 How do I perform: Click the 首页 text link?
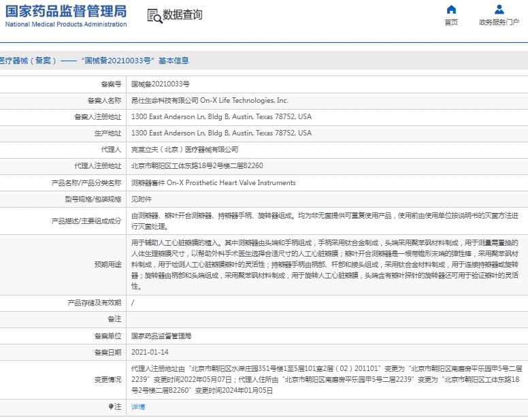(x=451, y=22)
